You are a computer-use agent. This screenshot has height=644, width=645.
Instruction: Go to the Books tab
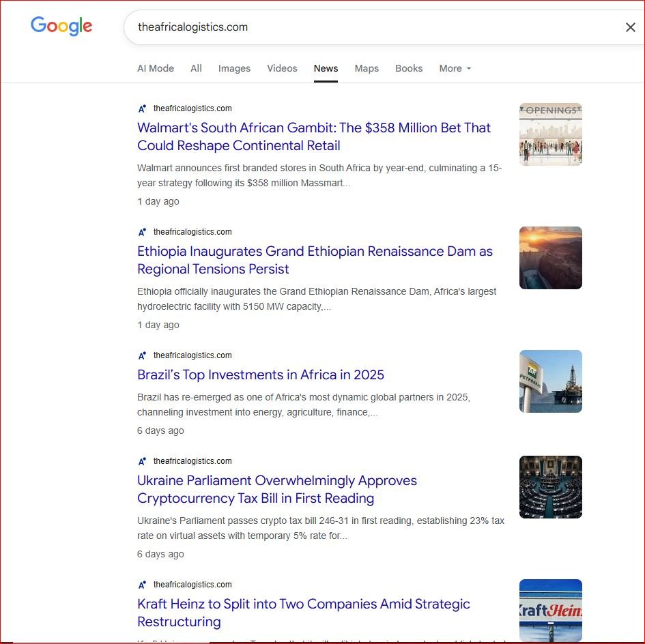click(x=409, y=68)
